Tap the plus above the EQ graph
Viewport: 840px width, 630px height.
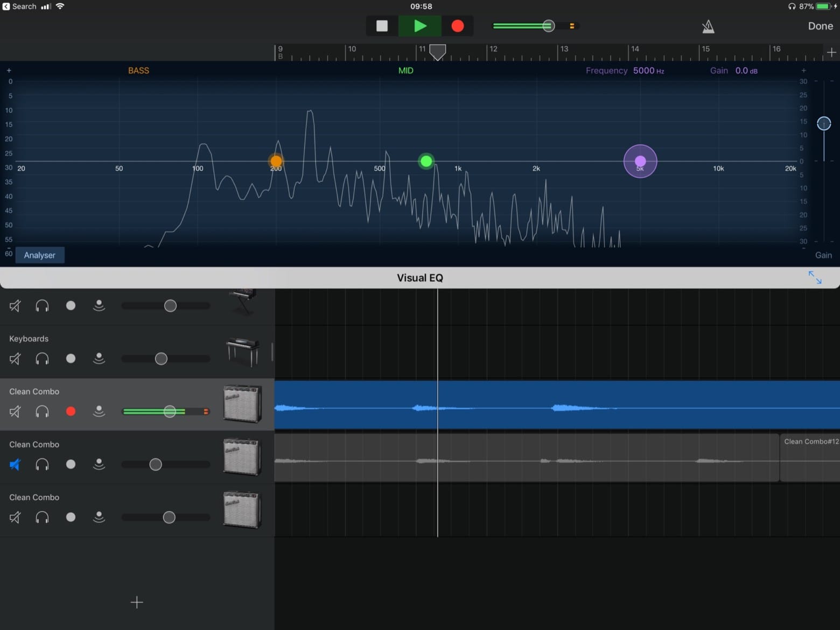click(9, 70)
